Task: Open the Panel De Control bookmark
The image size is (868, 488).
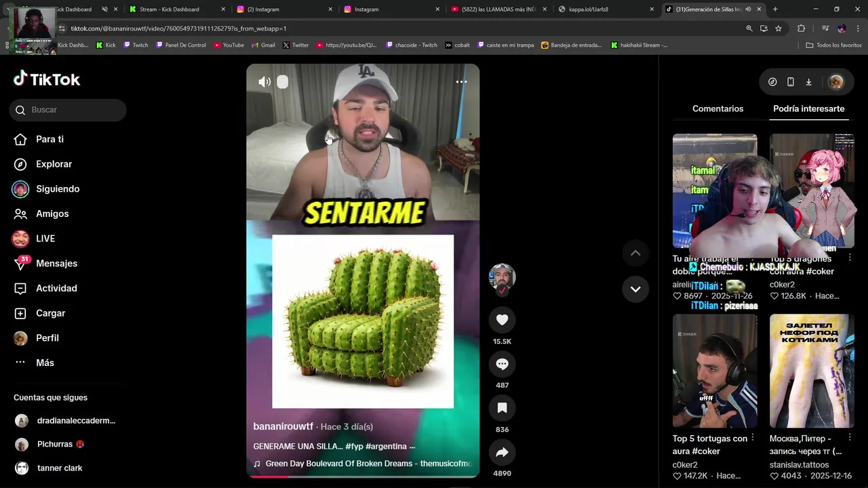Action: pos(181,45)
